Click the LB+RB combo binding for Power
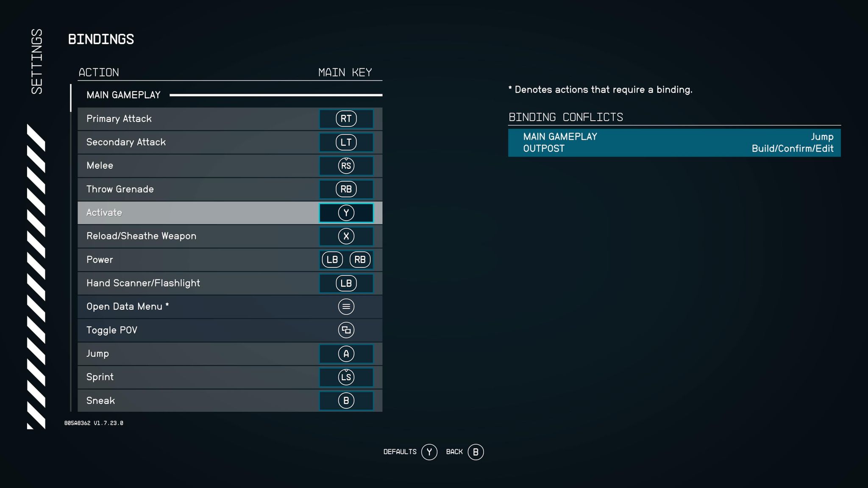The height and width of the screenshot is (488, 868). 345,259
